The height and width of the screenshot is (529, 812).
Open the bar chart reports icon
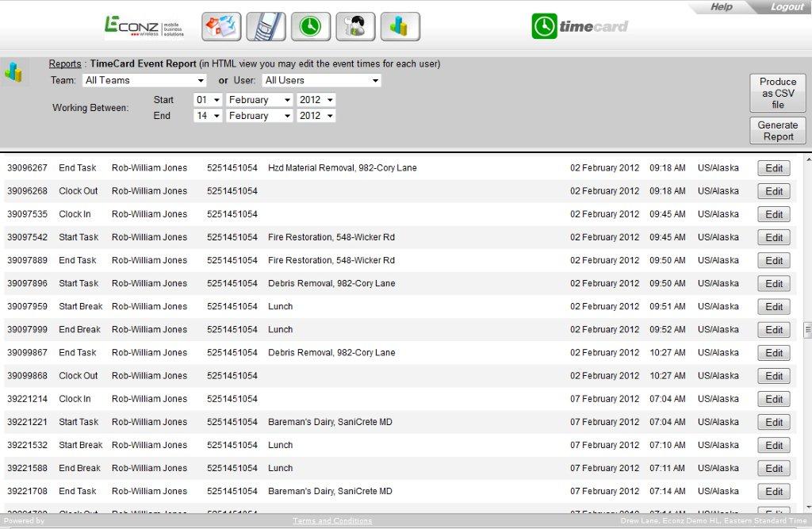pyautogui.click(x=399, y=25)
